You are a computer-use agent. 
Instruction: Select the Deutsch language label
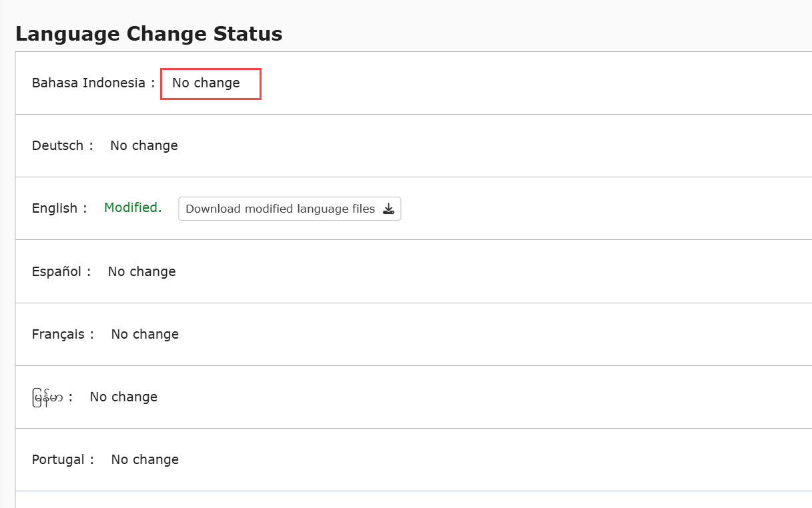click(57, 146)
